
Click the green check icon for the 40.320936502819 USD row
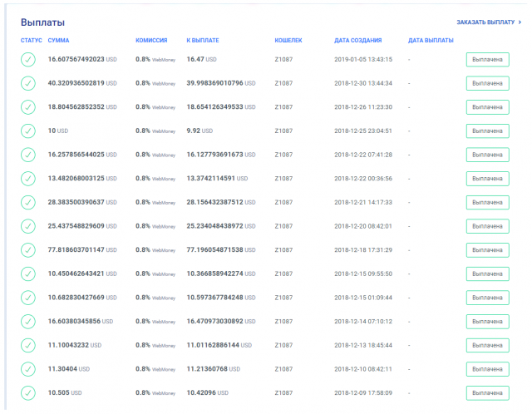click(x=28, y=83)
